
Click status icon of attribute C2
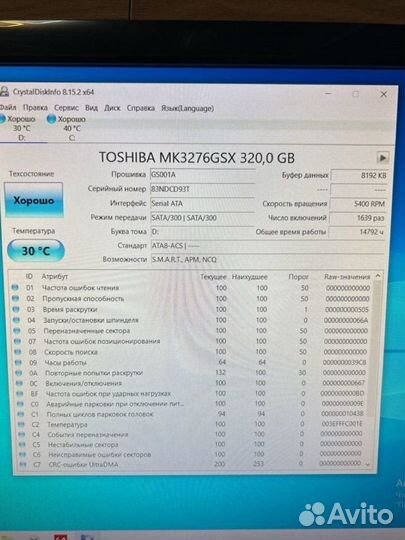click(x=22, y=425)
